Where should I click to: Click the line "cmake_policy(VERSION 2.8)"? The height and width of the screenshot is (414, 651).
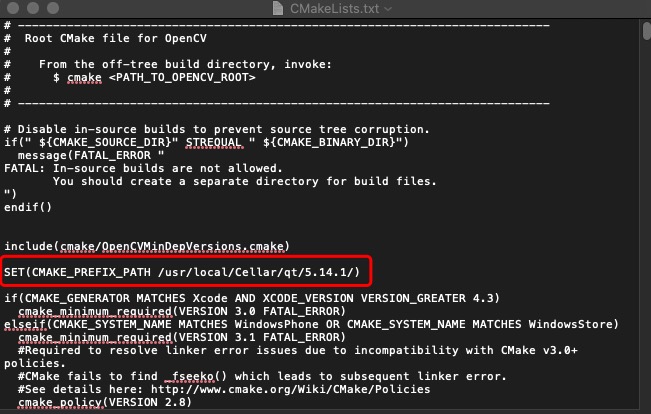click(105, 402)
